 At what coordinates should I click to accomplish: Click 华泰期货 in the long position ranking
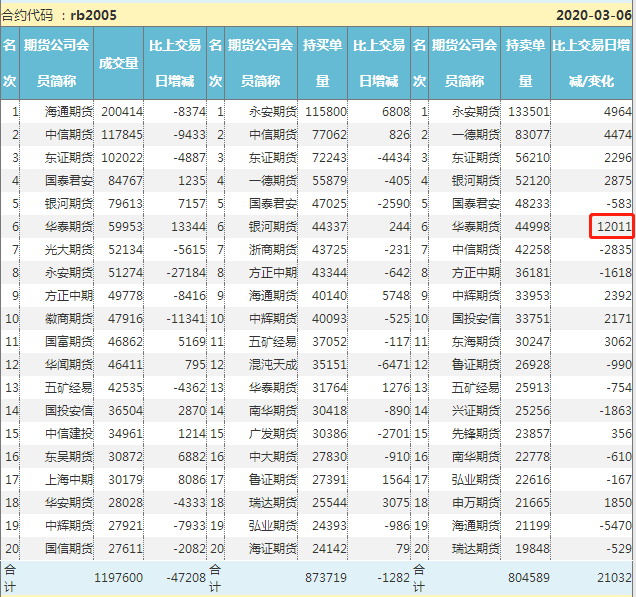(x=273, y=388)
